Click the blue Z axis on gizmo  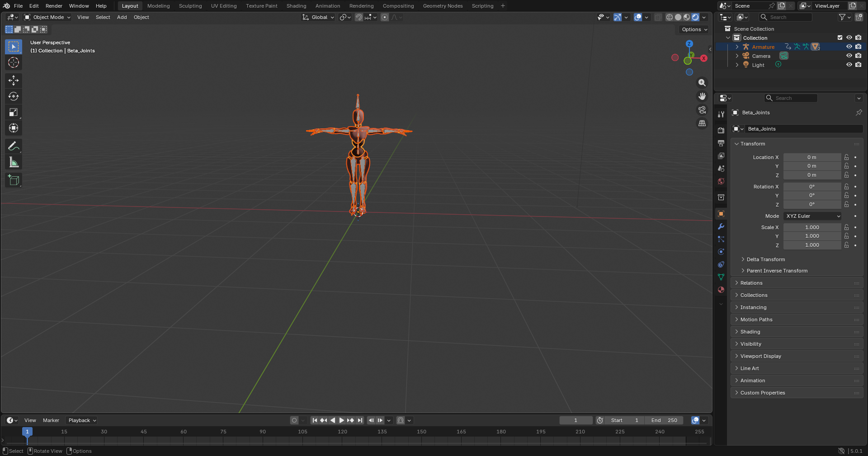point(689,44)
